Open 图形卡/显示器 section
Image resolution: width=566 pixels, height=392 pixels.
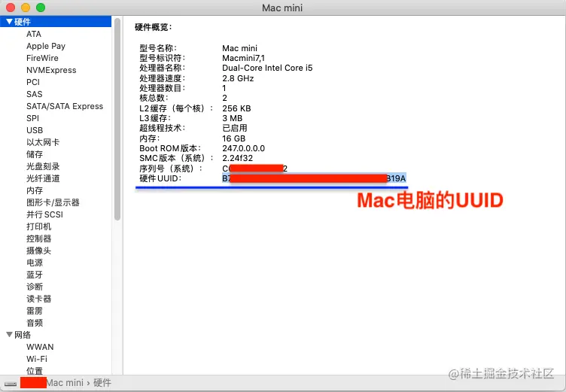53,202
